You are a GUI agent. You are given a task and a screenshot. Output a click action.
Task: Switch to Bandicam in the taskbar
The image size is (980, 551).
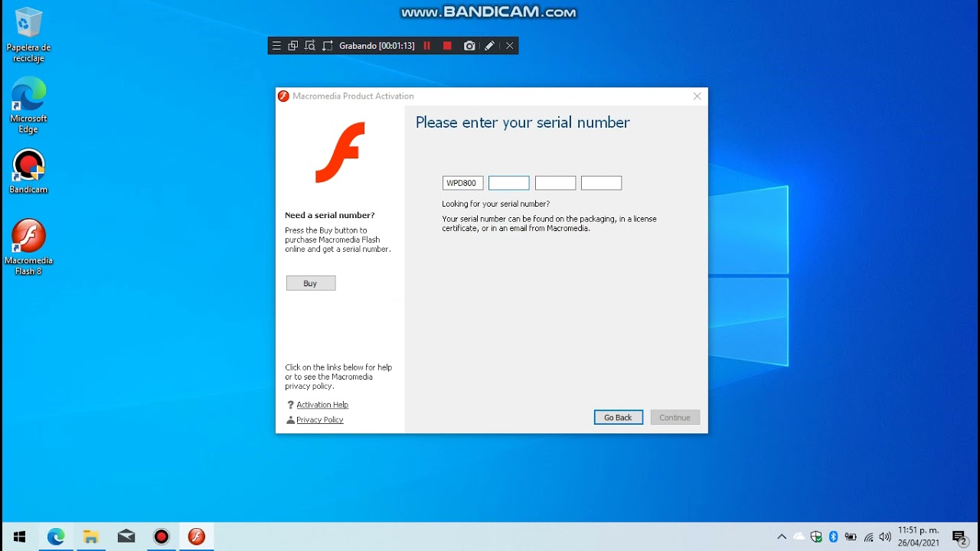point(162,537)
